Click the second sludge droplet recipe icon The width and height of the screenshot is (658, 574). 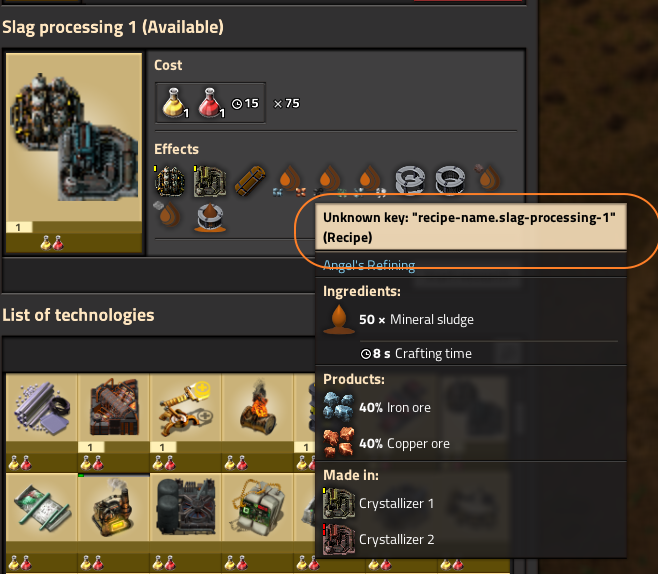[330, 181]
